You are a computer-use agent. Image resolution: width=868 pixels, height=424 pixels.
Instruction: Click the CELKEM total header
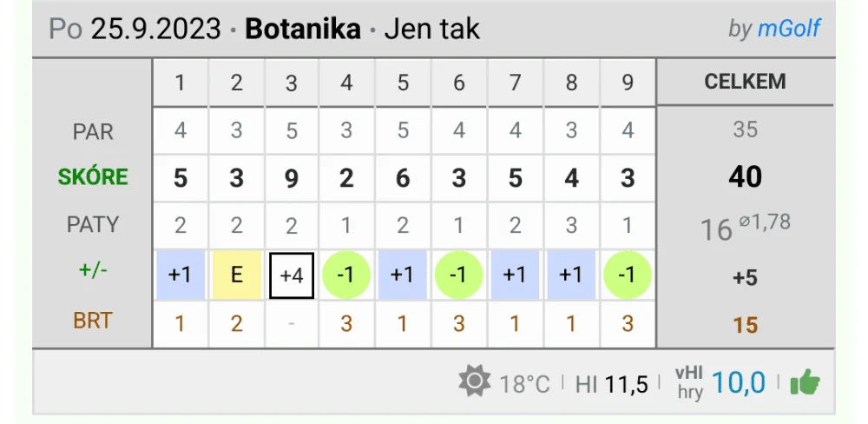coord(745,82)
